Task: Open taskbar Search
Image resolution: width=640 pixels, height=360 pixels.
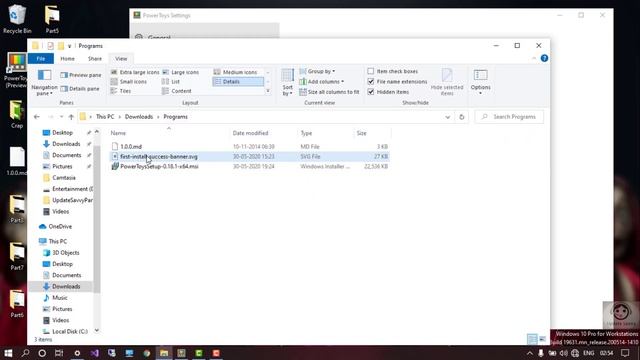Action: point(25,353)
